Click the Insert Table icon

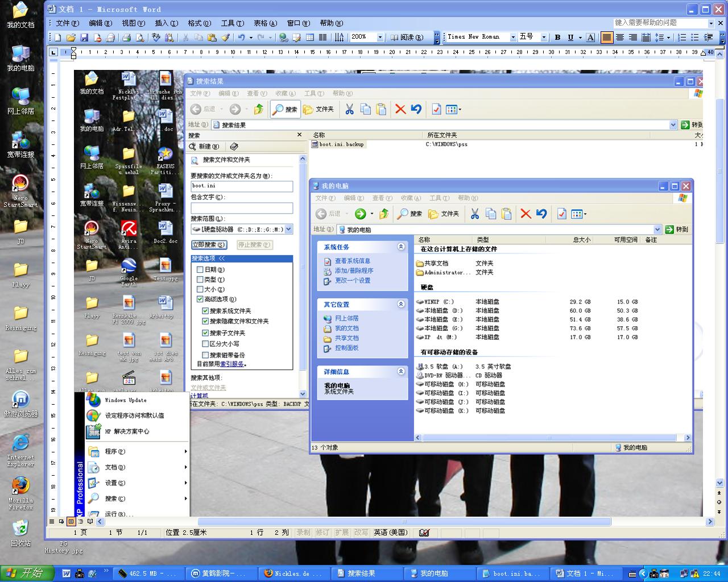tap(310, 38)
